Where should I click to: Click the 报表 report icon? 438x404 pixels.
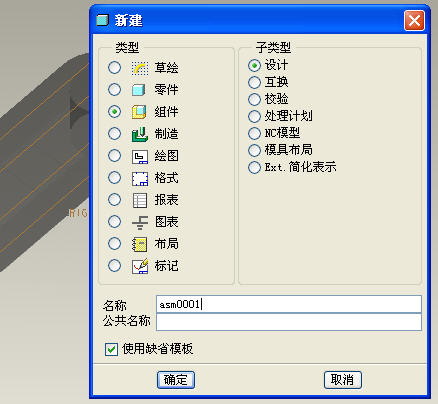[140, 200]
